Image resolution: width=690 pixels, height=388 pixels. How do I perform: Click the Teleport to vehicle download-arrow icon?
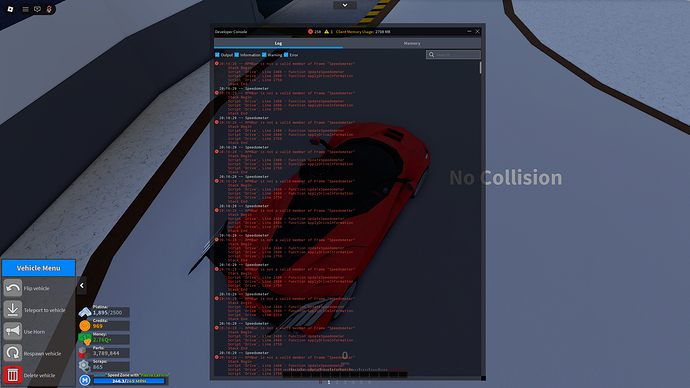pos(13,310)
